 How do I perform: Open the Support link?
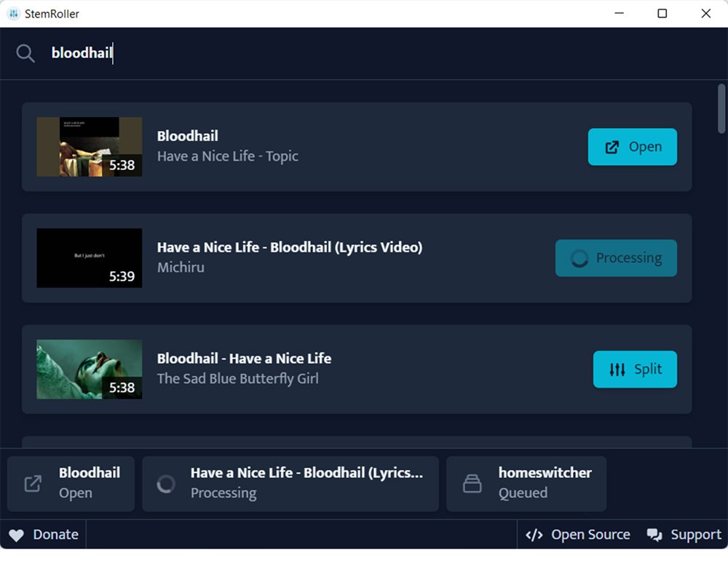click(x=684, y=535)
